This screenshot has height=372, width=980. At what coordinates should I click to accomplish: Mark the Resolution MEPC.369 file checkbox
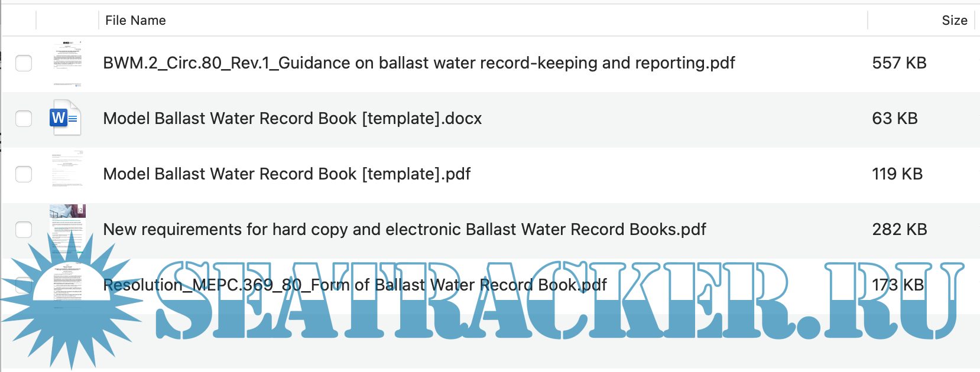[x=22, y=285]
